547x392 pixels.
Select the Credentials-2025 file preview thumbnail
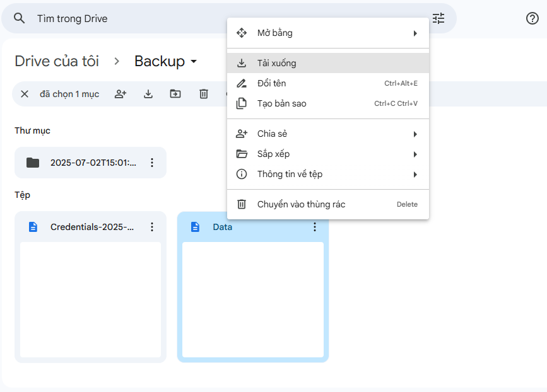[91, 299]
